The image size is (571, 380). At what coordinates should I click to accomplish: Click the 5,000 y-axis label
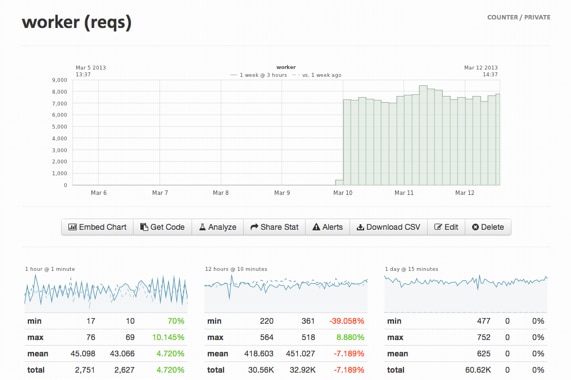pos(59,127)
